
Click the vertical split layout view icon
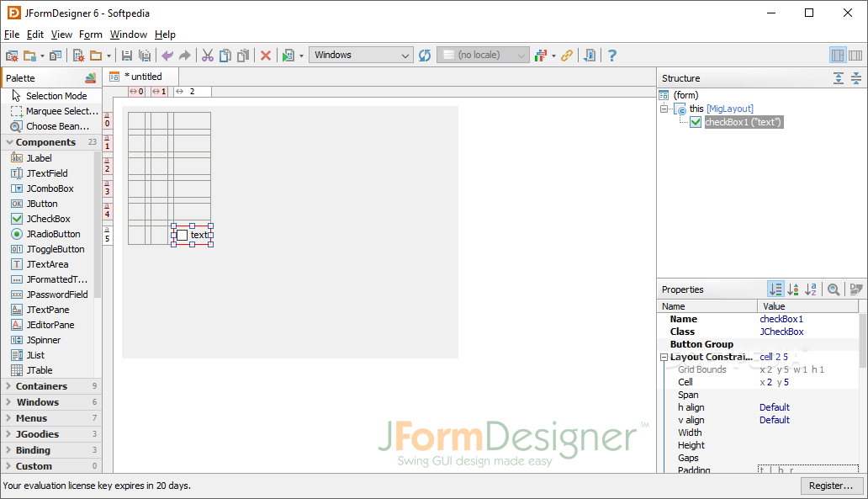[x=838, y=56]
